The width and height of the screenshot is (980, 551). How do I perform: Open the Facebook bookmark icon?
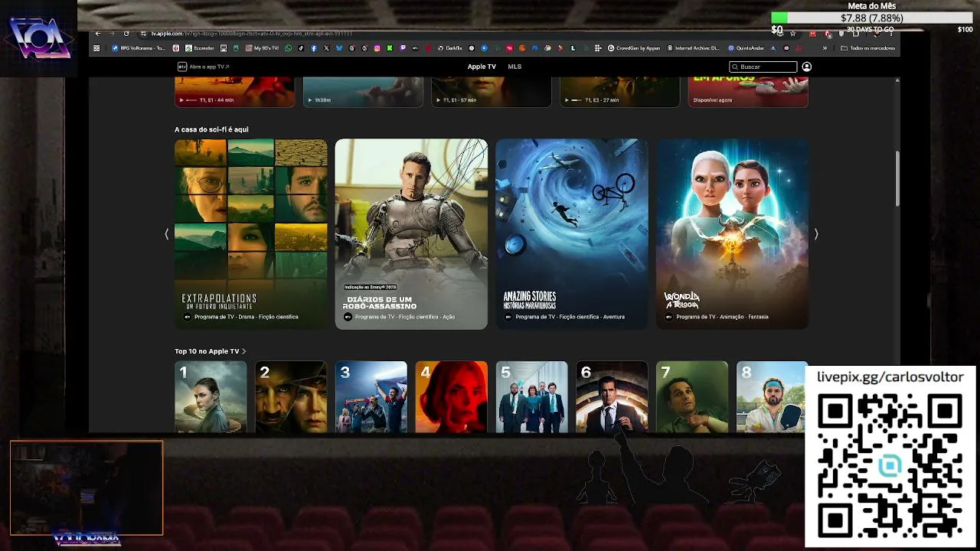314,48
